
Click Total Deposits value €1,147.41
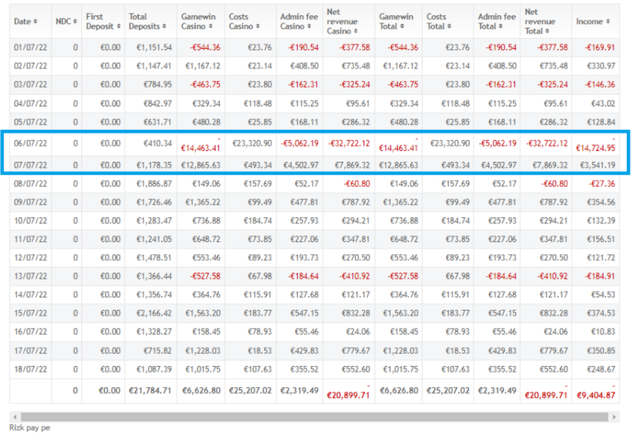154,66
